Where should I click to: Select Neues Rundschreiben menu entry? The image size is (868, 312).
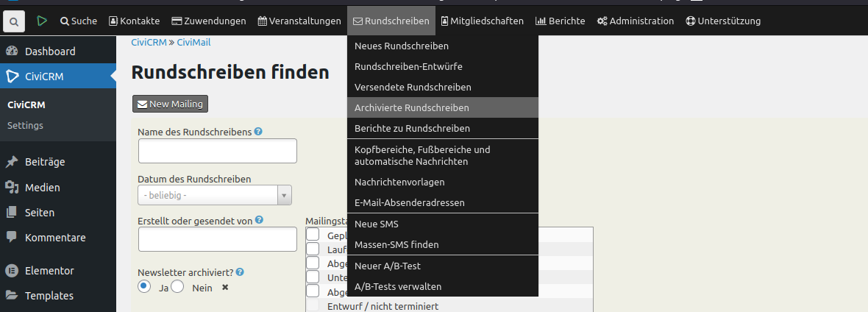(x=401, y=46)
